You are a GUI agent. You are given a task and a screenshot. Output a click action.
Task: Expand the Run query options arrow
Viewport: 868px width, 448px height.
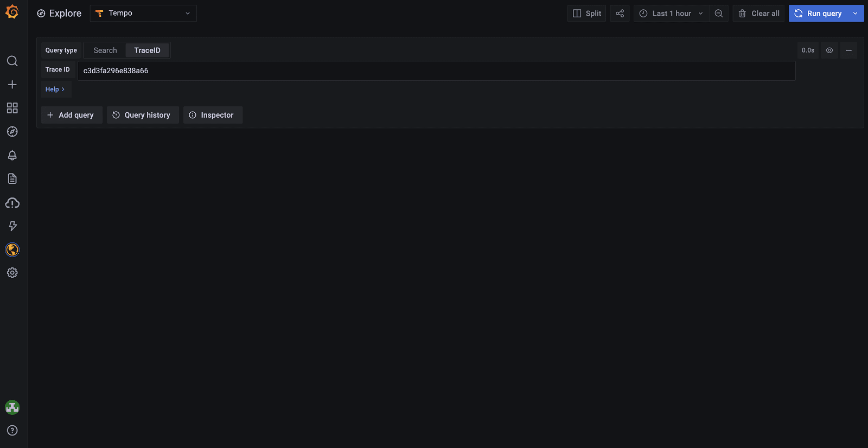(x=856, y=14)
